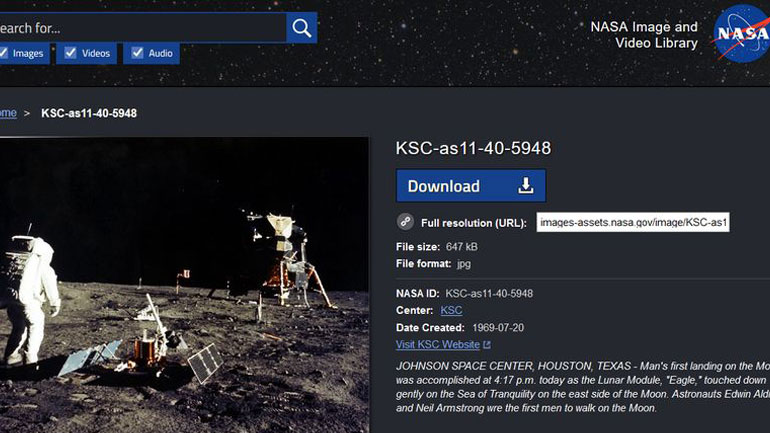Screen dimensions: 770x433
Task: Click the Download button
Action: pos(471,186)
